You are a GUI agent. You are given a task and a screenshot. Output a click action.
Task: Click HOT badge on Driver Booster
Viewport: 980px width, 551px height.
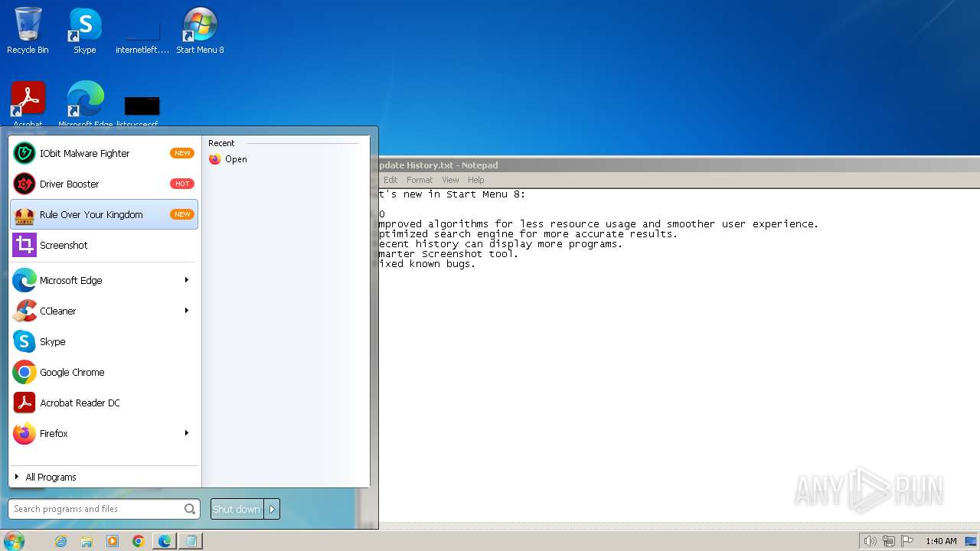pyautogui.click(x=182, y=184)
